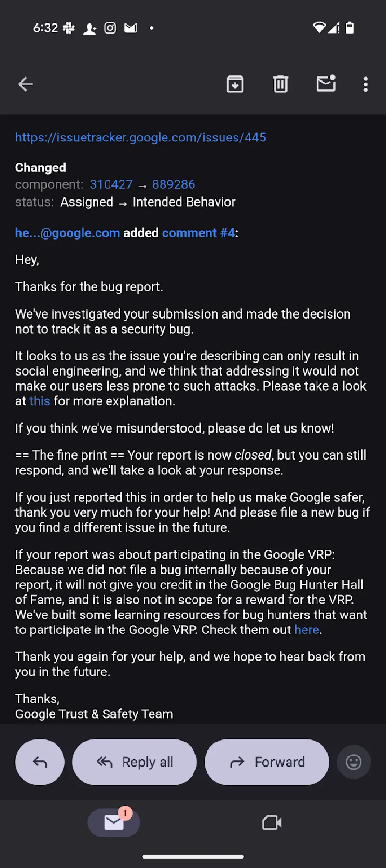Open the issuetracker.google.com issue link

[140, 138]
